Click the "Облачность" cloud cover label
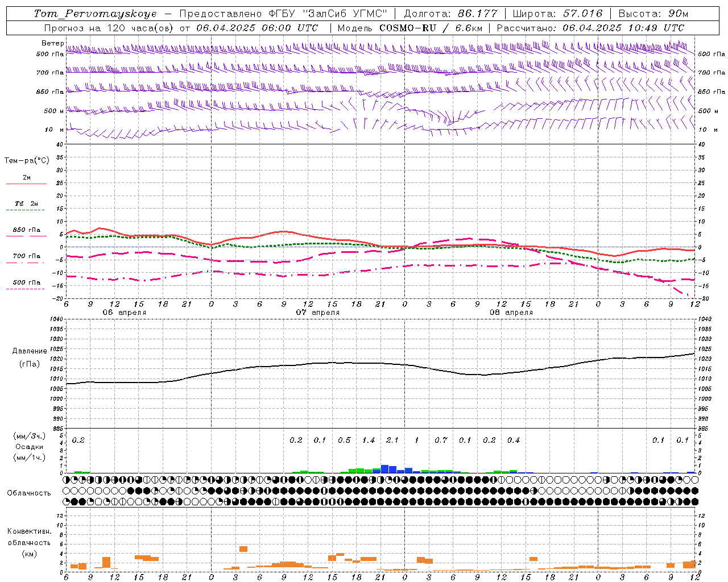The width and height of the screenshot is (728, 582). coord(29,493)
